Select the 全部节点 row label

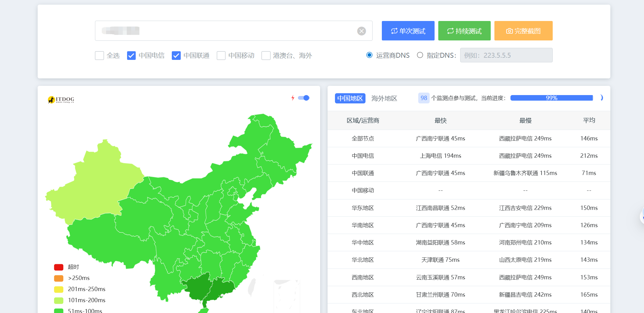363,139
